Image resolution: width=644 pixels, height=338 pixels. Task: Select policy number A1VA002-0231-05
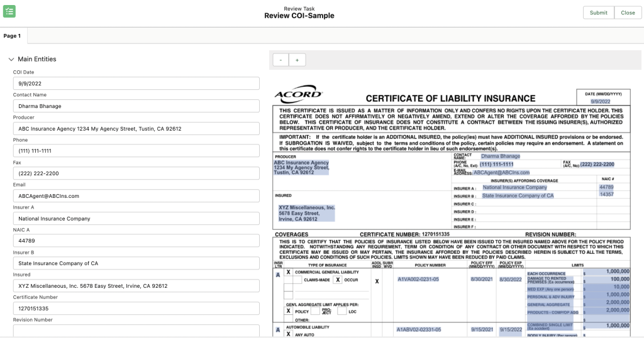pyautogui.click(x=418, y=280)
